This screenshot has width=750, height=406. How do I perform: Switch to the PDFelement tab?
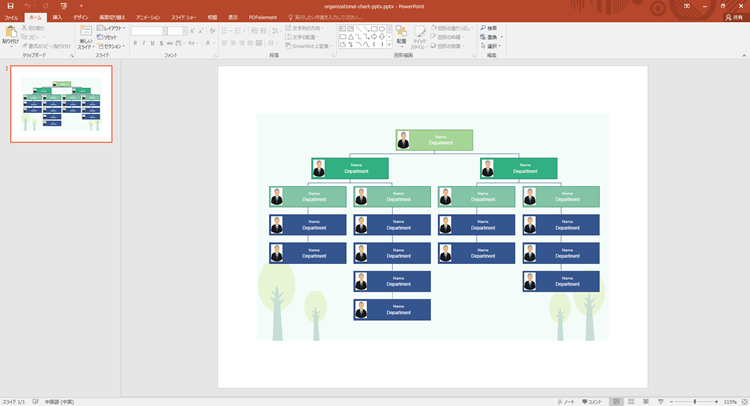pyautogui.click(x=263, y=17)
